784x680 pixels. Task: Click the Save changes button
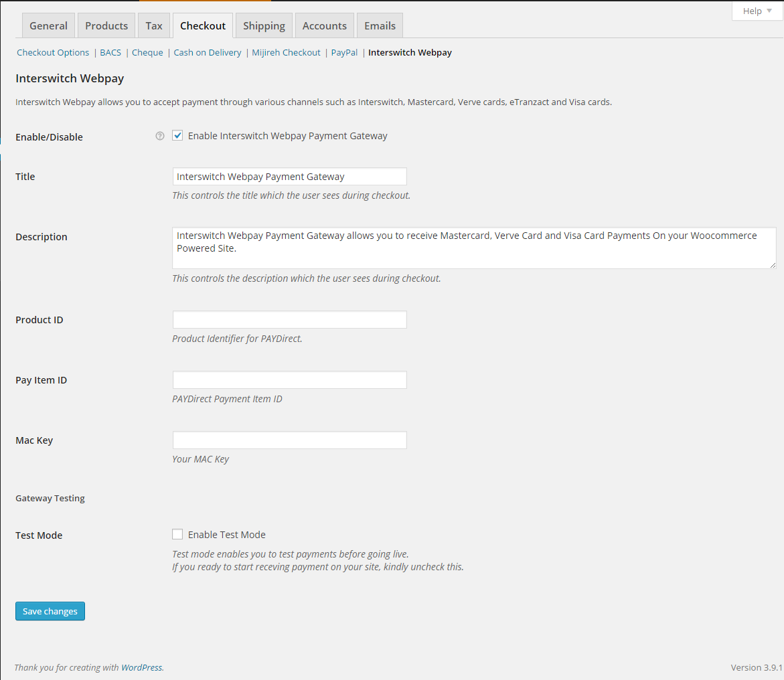(50, 611)
